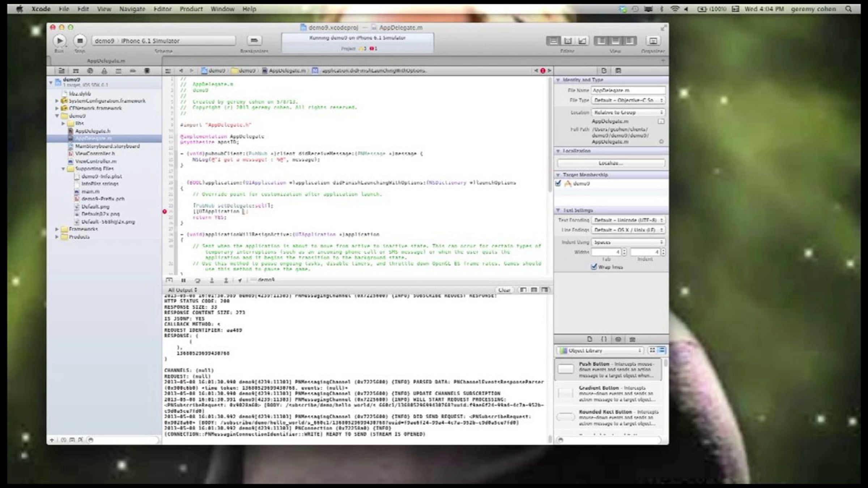Image resolution: width=868 pixels, height=488 pixels.
Task: Open the Line Endings dropdown
Action: click(x=628, y=230)
